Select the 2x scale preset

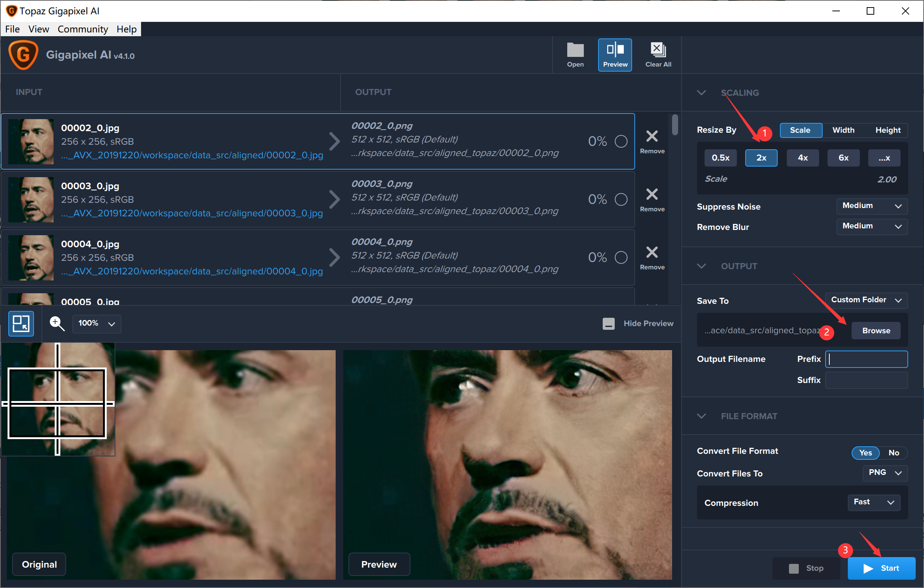coord(761,158)
